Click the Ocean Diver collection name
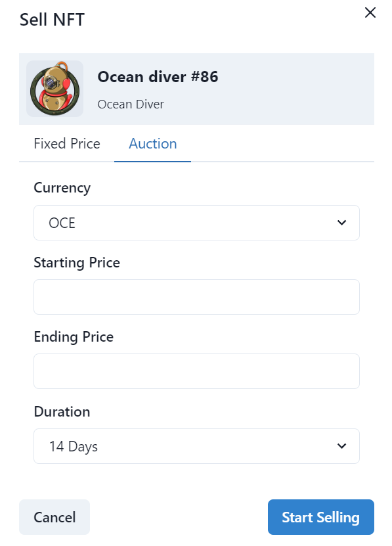This screenshot has height=546, width=392. click(x=131, y=104)
